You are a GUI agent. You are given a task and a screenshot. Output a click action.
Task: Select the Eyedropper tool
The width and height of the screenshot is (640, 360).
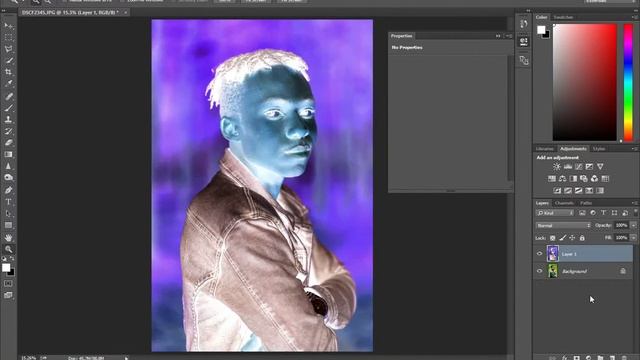point(9,83)
